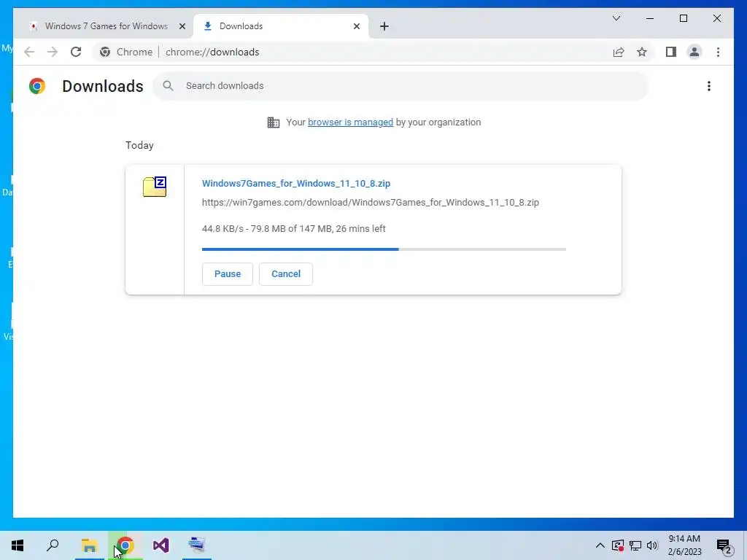Open the profile avatar menu

coord(694,52)
